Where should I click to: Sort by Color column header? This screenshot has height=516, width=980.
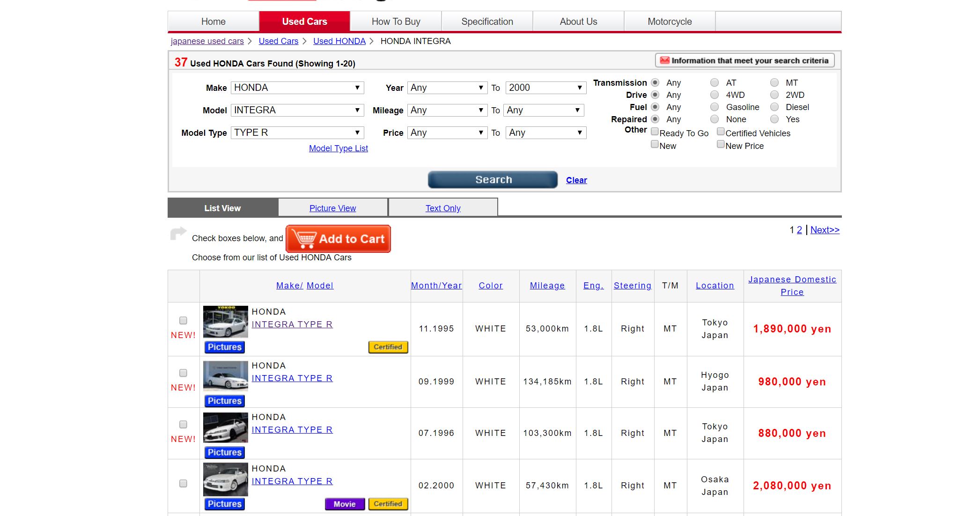491,286
